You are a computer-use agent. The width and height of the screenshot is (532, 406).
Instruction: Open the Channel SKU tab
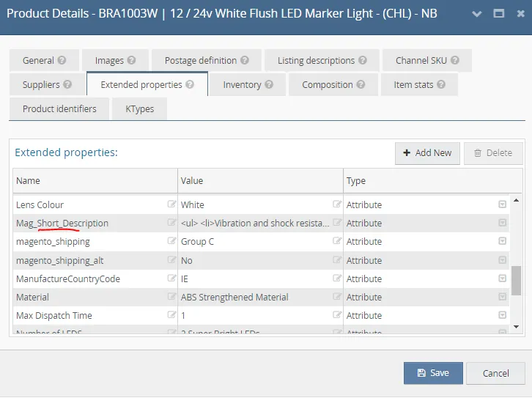[x=427, y=60]
